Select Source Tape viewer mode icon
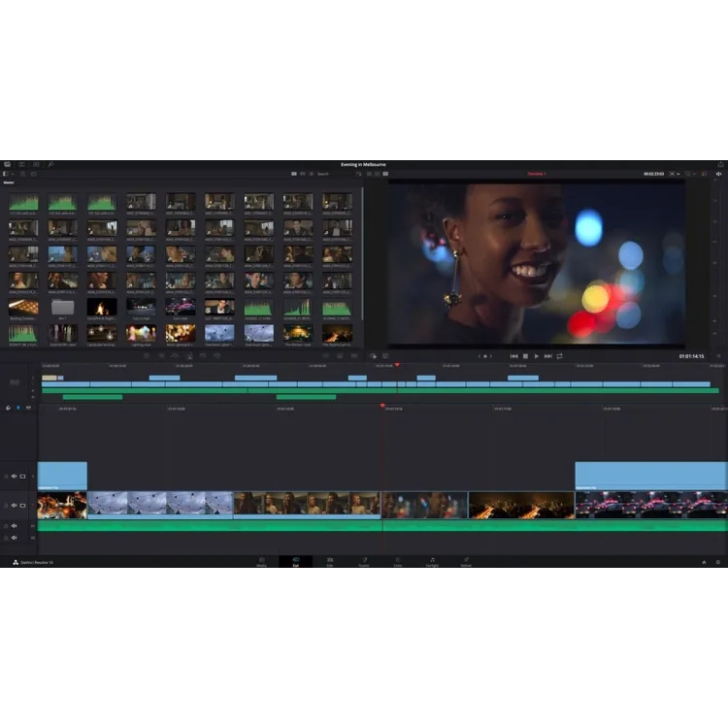728x728 pixels. [378, 174]
